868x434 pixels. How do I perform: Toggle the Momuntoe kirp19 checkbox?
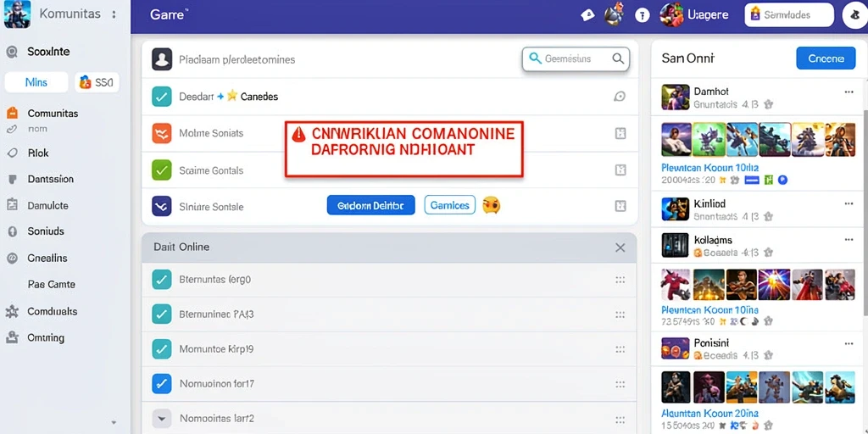coord(162,349)
